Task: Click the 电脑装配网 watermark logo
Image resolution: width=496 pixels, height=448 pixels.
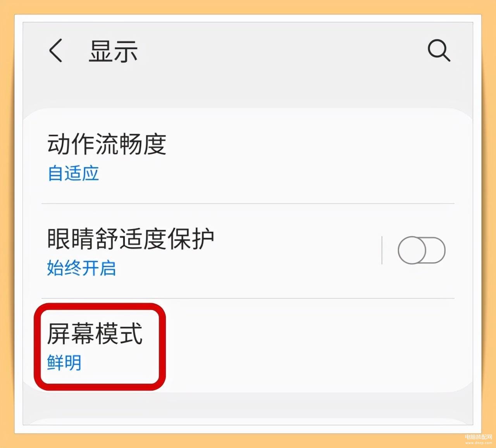Action: point(478,437)
